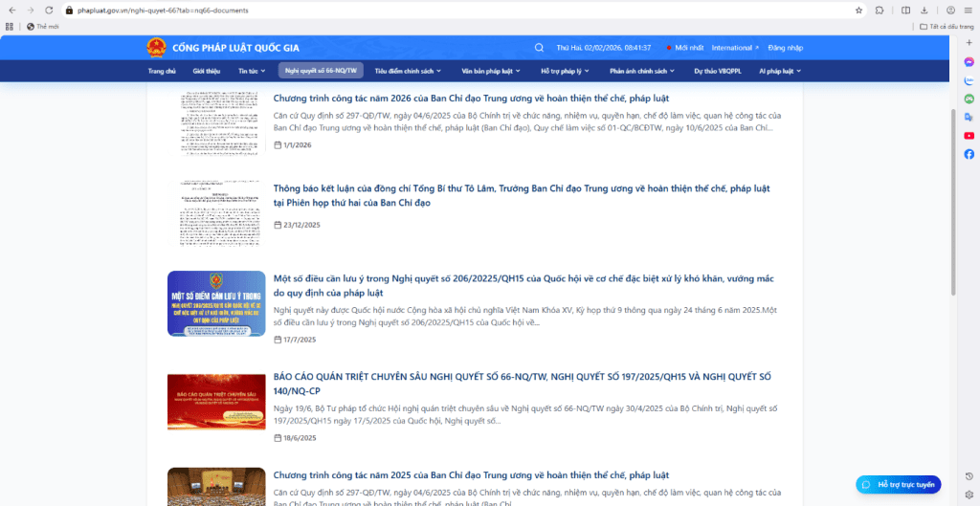Open the AI pháp luật dropdown menu
This screenshot has width=980, height=506.
(779, 71)
